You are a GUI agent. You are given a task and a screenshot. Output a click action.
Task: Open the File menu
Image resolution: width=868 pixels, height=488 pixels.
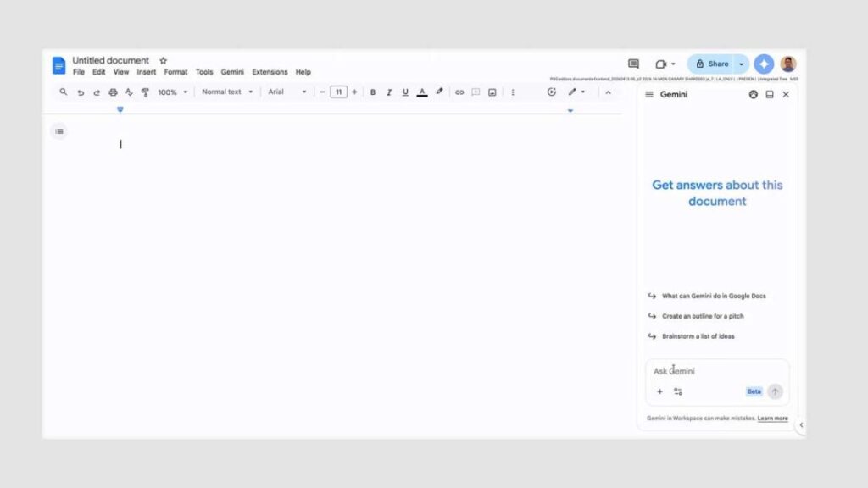79,72
